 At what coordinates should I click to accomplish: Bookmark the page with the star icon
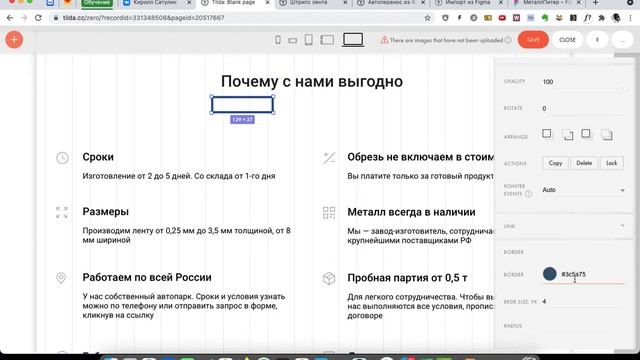(x=427, y=18)
